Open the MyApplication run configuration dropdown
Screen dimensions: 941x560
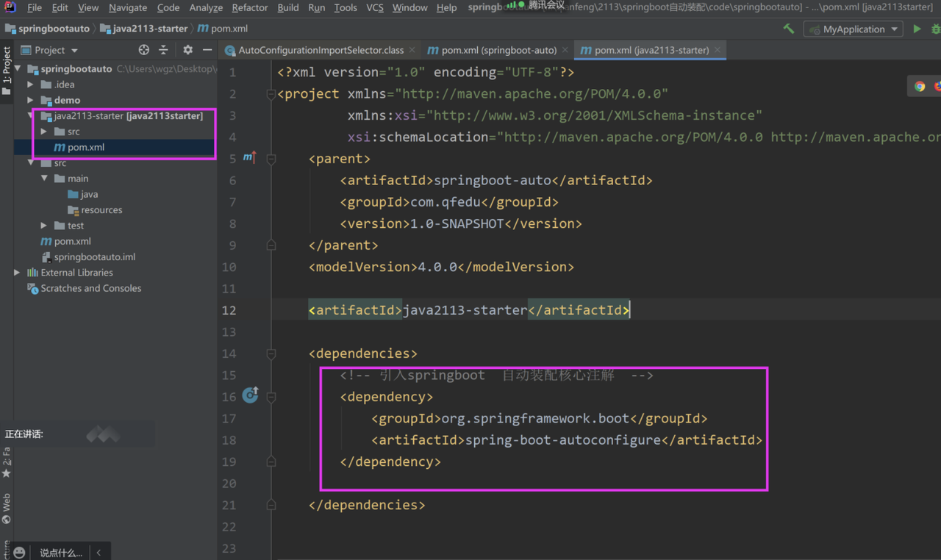[x=854, y=29]
